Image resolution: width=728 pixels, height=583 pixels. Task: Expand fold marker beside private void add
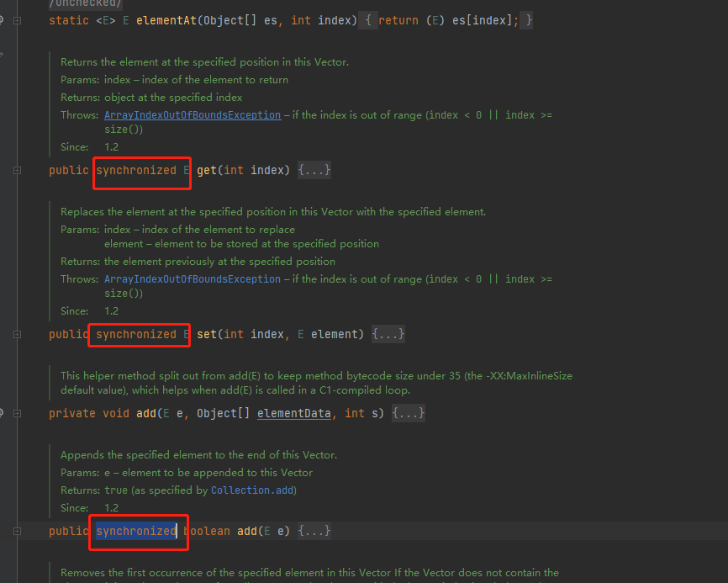17,413
